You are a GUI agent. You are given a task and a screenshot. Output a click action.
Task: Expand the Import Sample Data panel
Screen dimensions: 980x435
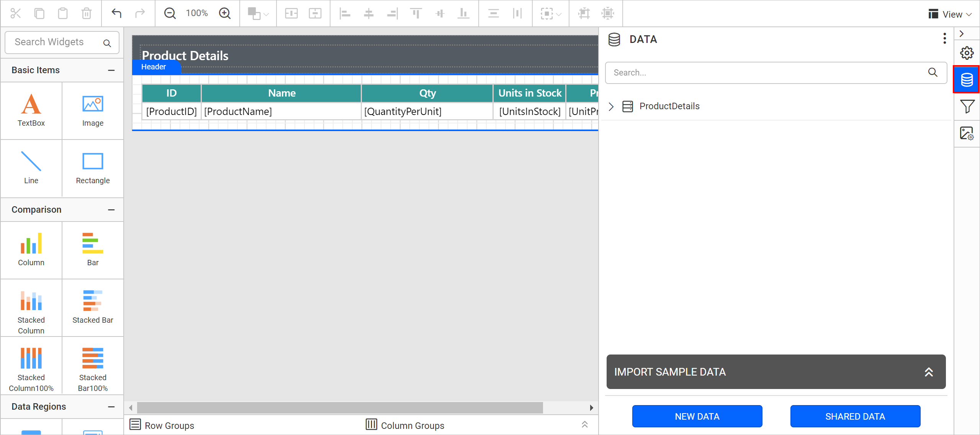pyautogui.click(x=928, y=372)
